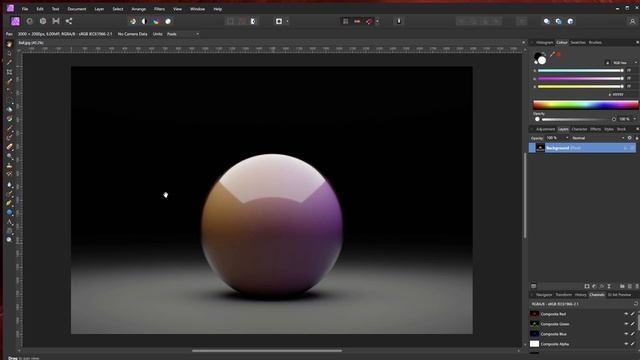Open the Document menu
This screenshot has width=640, height=360.
coord(77,9)
